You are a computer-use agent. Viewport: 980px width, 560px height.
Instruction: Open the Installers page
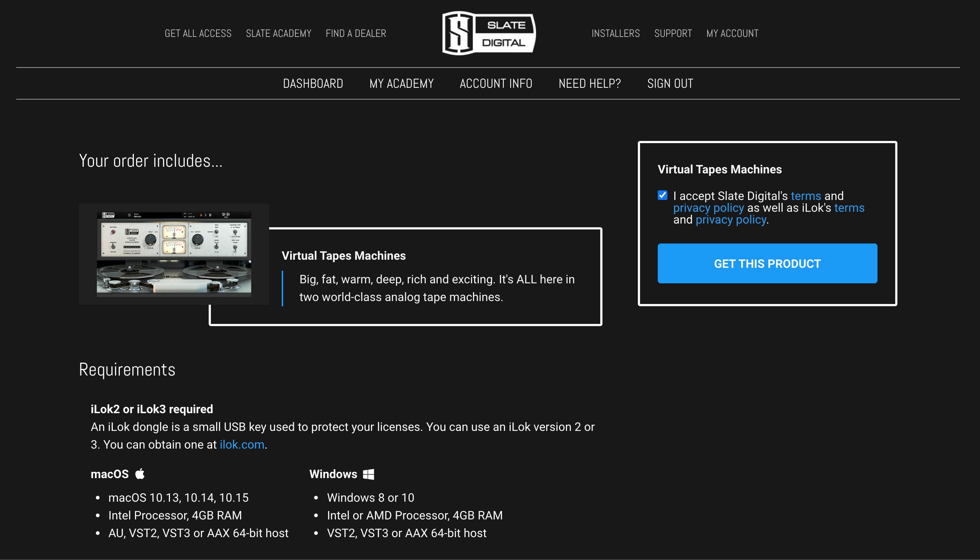(x=616, y=34)
